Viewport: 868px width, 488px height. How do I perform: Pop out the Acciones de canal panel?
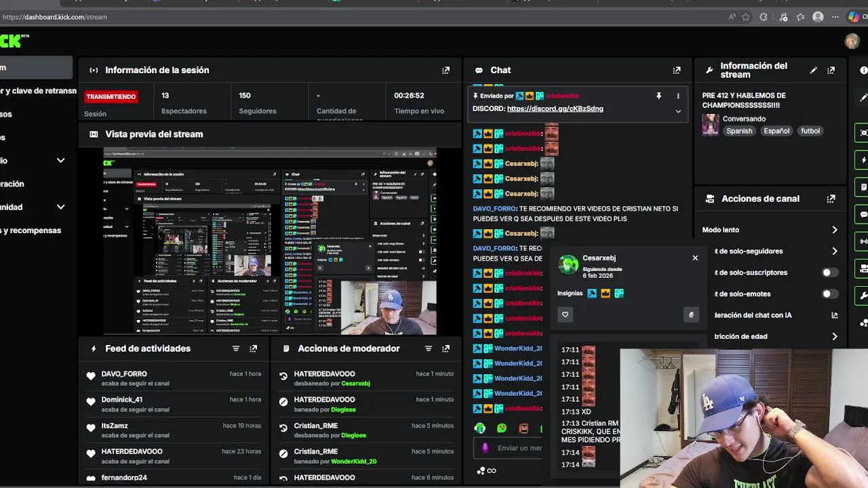[x=831, y=199]
